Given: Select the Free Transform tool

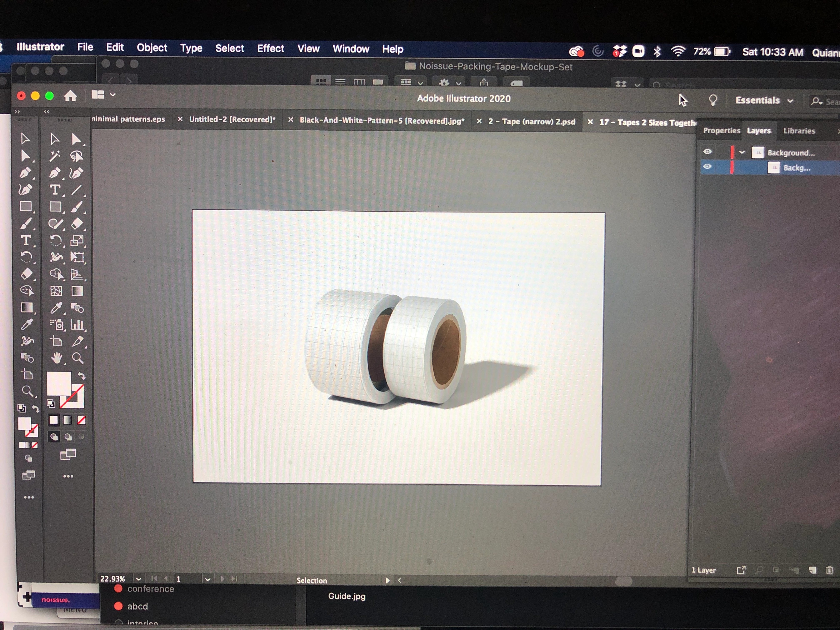Looking at the screenshot, I should pyautogui.click(x=77, y=257).
